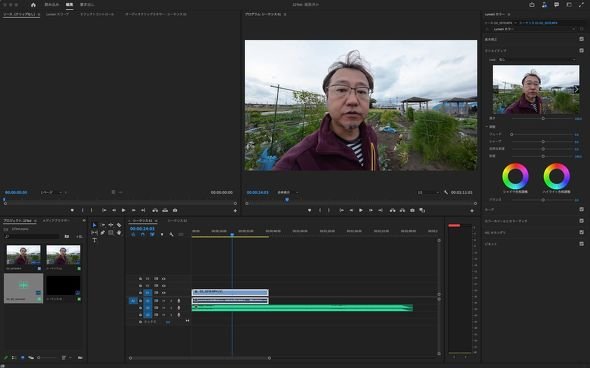The image size is (590, 368).
Task: Open the playback resolution dropdown
Action: coord(428,192)
